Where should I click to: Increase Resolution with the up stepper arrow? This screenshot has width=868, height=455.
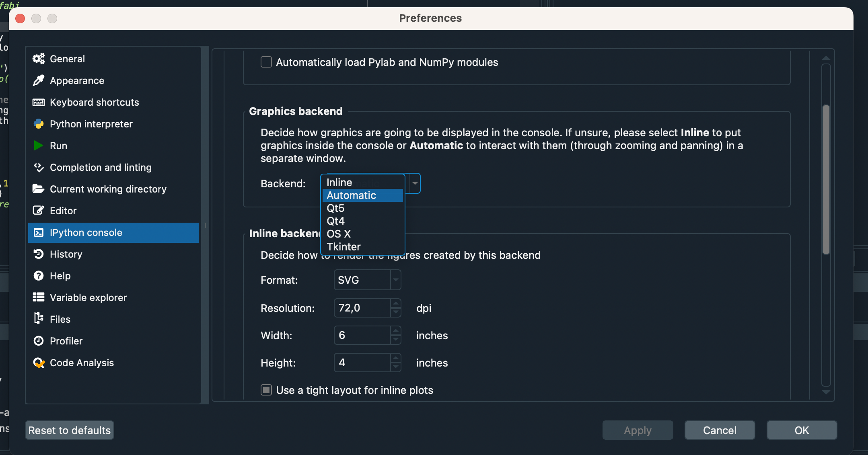point(396,303)
